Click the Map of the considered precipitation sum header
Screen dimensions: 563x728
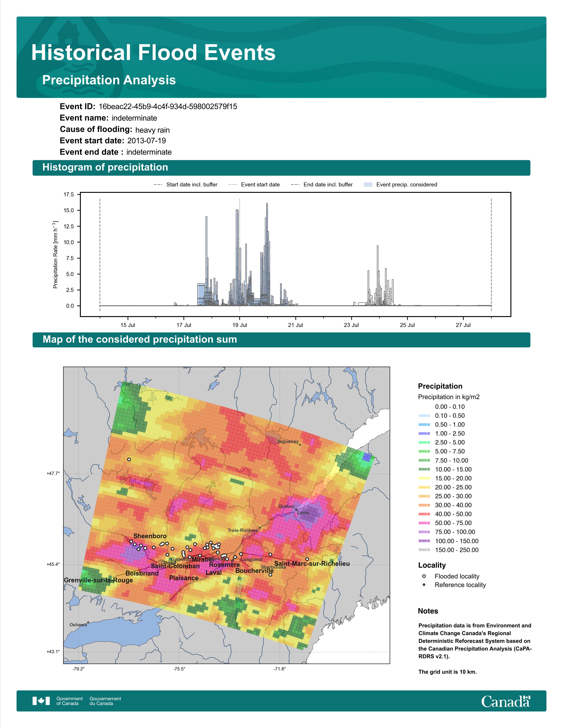[x=281, y=340]
